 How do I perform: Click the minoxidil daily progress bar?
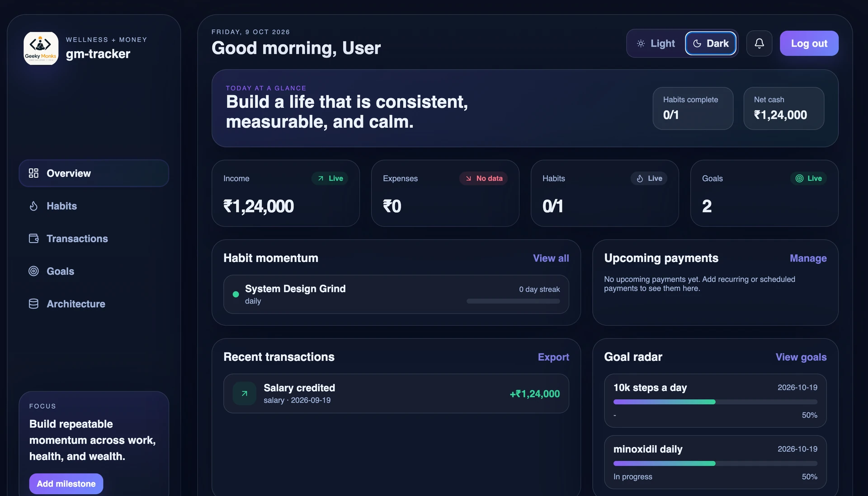coord(715,463)
